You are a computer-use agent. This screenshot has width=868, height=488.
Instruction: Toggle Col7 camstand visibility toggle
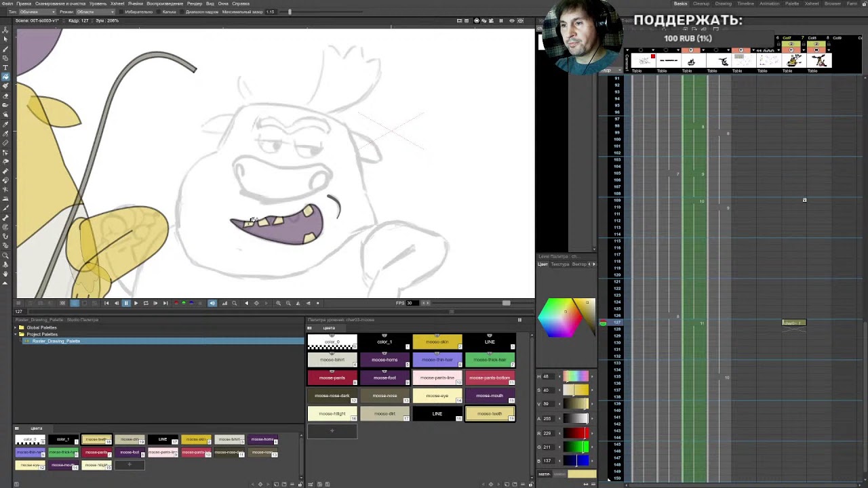(x=791, y=50)
